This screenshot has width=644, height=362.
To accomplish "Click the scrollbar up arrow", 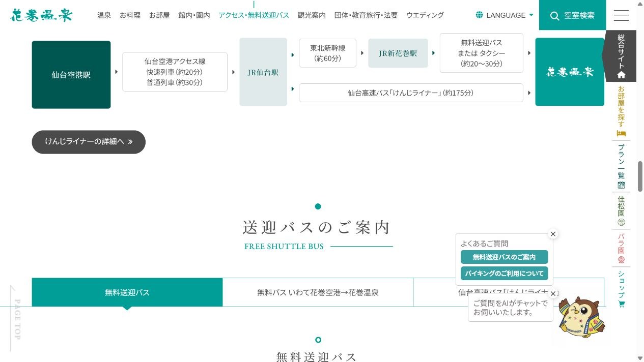I will pyautogui.click(x=640, y=4).
